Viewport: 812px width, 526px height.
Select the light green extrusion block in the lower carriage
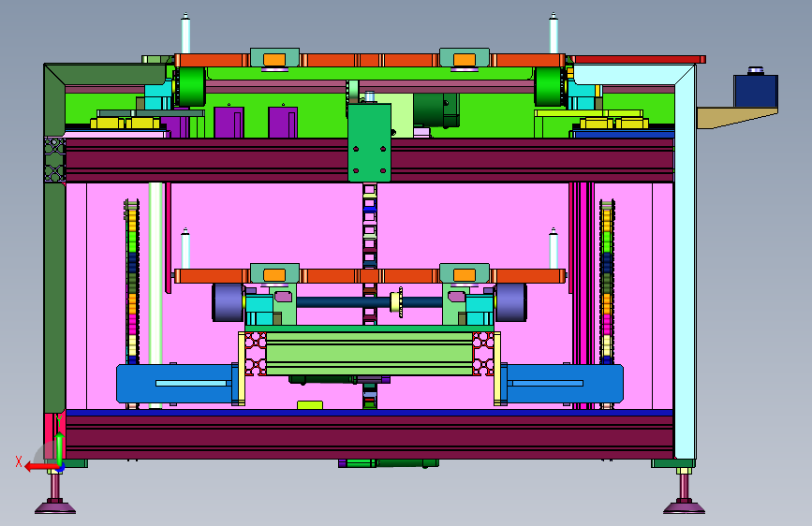[x=369, y=354]
